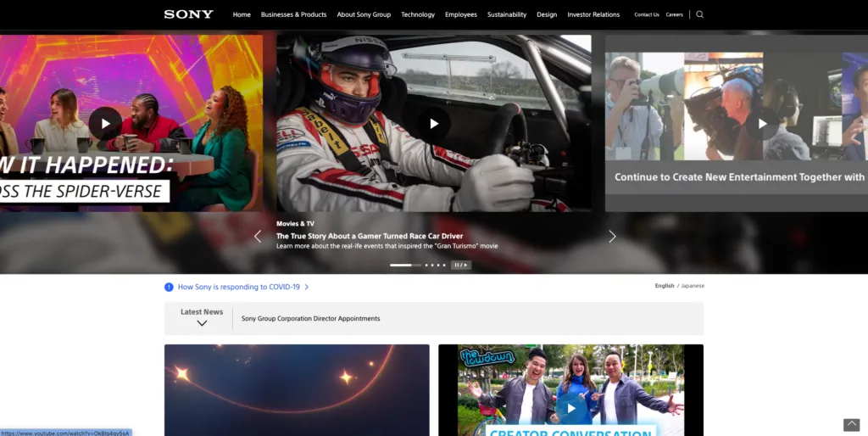Image resolution: width=868 pixels, height=436 pixels.
Task: Click the Sony logo
Action: (x=188, y=14)
